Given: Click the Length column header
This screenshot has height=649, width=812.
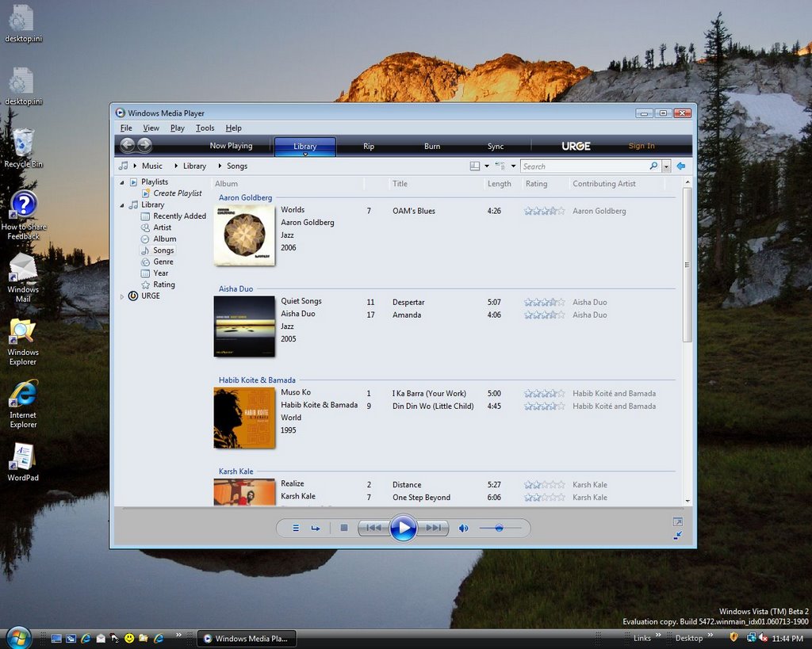Looking at the screenshot, I should click(x=499, y=183).
